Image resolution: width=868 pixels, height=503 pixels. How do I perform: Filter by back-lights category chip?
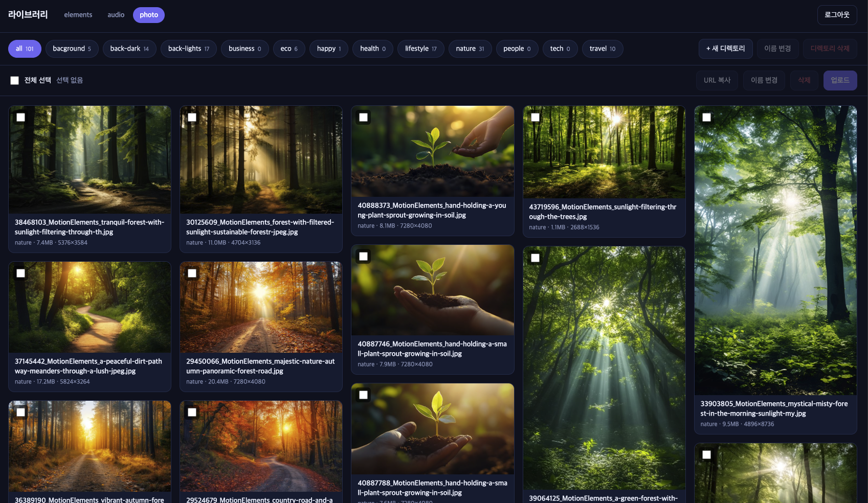[189, 49]
